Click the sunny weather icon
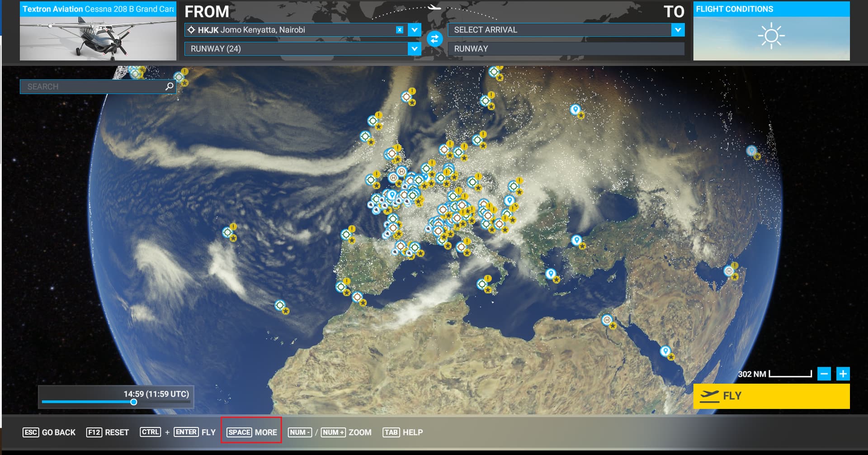 771,37
